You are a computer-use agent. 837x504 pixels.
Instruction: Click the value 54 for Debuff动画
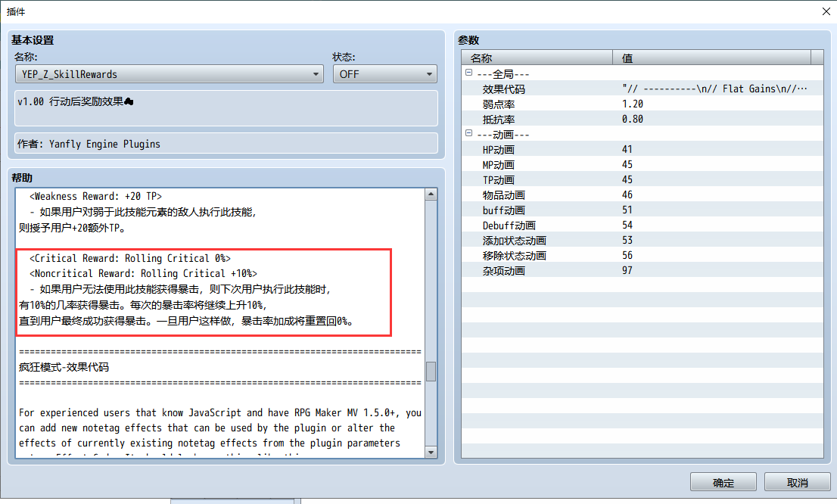coord(627,225)
